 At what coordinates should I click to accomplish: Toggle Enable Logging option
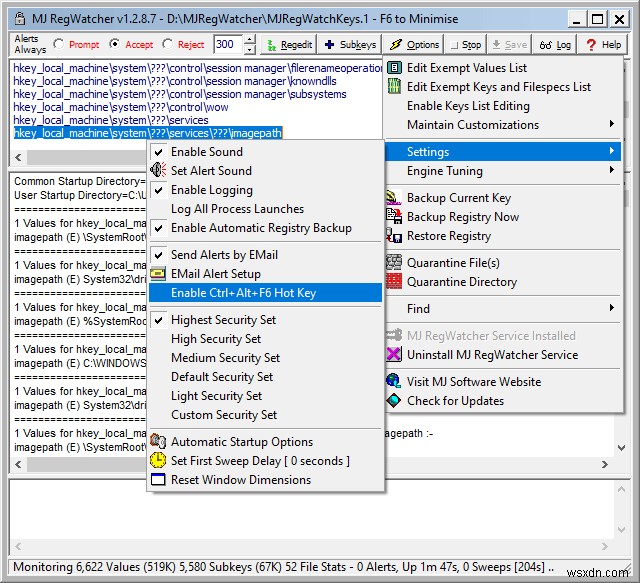265,190
